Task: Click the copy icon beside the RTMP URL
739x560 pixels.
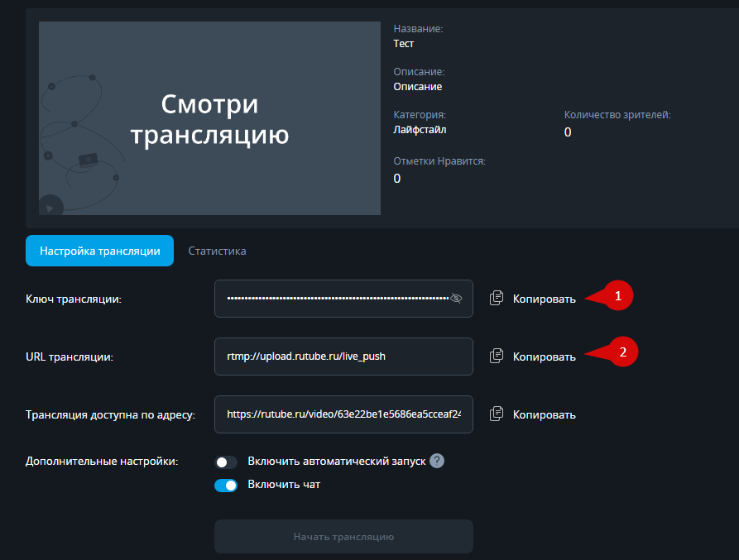Action: tap(497, 357)
